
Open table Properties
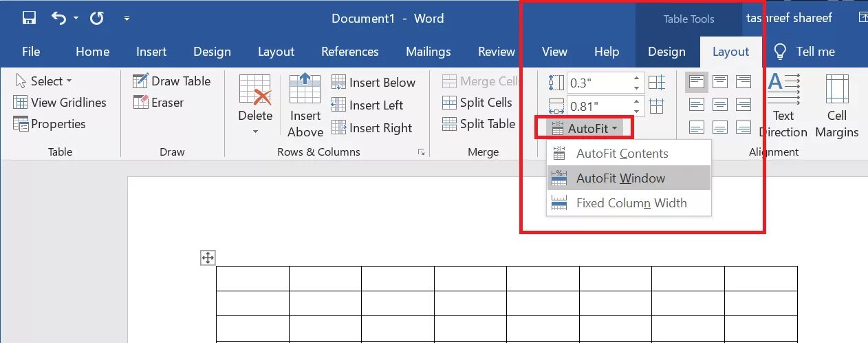(x=50, y=124)
